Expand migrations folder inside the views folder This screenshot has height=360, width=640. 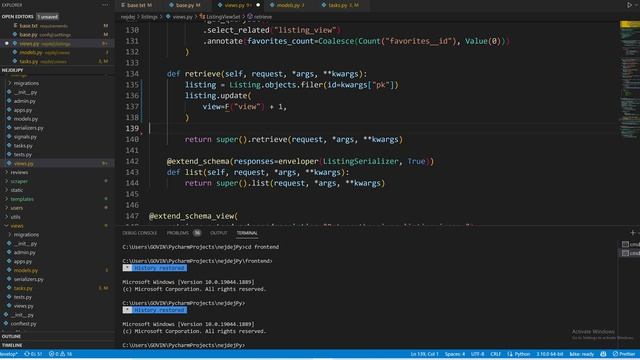[x=26, y=235]
